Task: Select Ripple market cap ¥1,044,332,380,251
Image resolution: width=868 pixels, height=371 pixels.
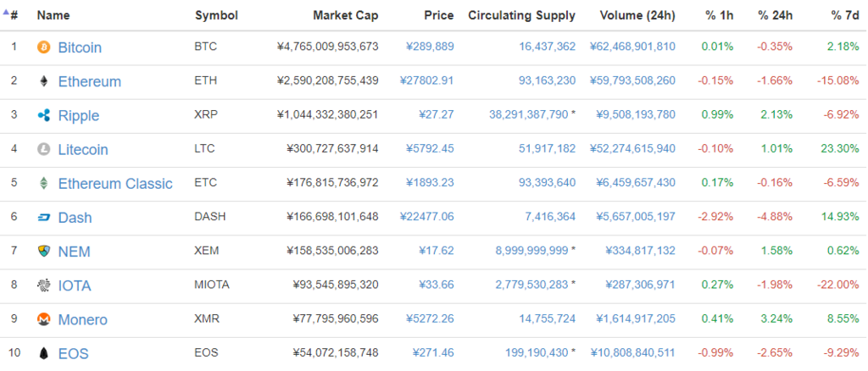Action: (328, 114)
